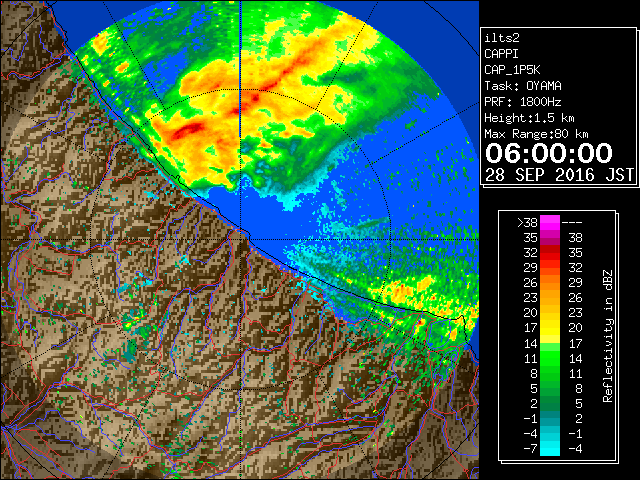
Task: Click the 'ilts2' label in the info box
Action: 502,38
